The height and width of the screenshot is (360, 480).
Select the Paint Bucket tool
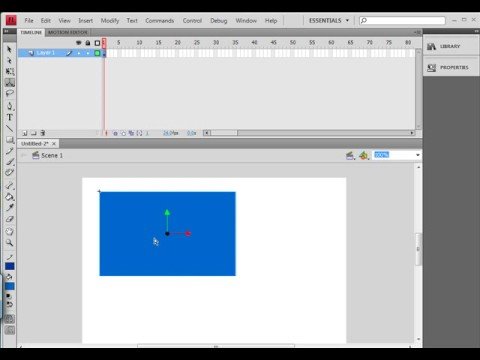click(10, 197)
